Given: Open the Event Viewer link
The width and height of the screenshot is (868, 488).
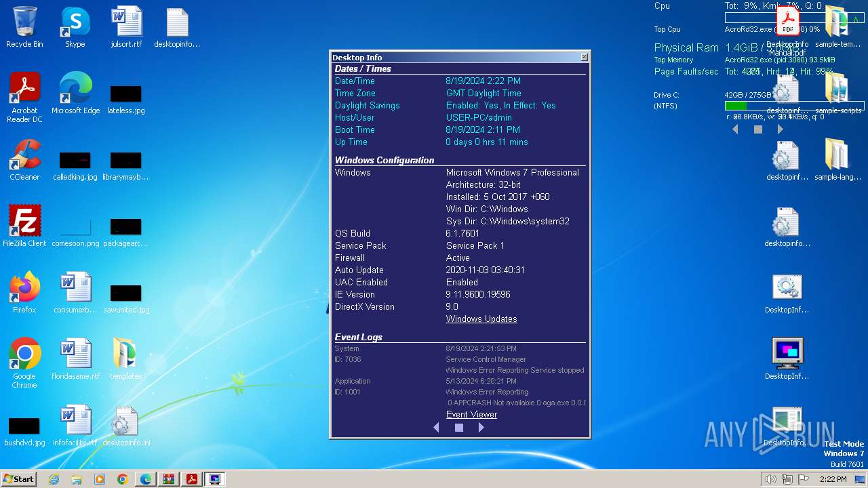Looking at the screenshot, I should pos(471,415).
